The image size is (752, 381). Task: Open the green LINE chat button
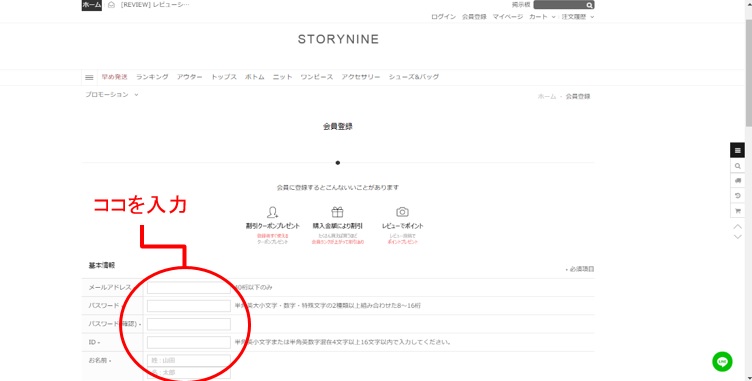coord(722,361)
